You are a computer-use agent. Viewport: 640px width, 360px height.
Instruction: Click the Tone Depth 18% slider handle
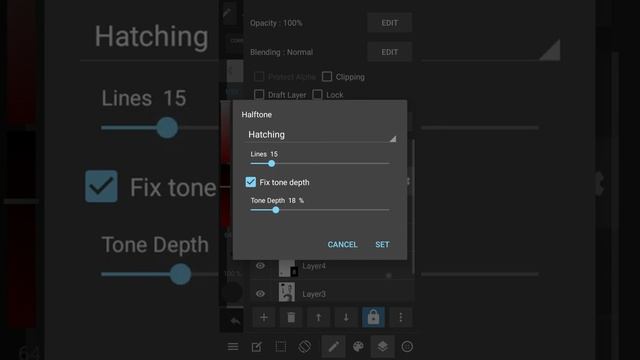276,210
